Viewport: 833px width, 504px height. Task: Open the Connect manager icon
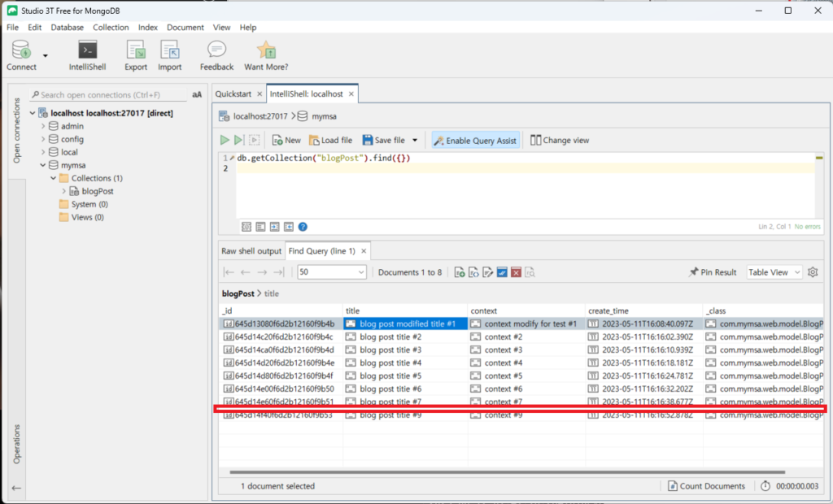21,55
